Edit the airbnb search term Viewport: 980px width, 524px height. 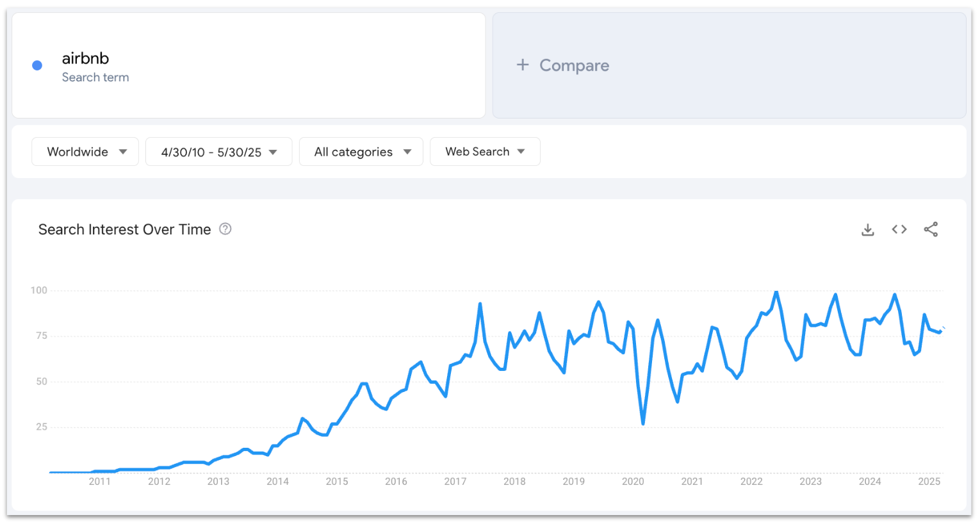[x=85, y=58]
